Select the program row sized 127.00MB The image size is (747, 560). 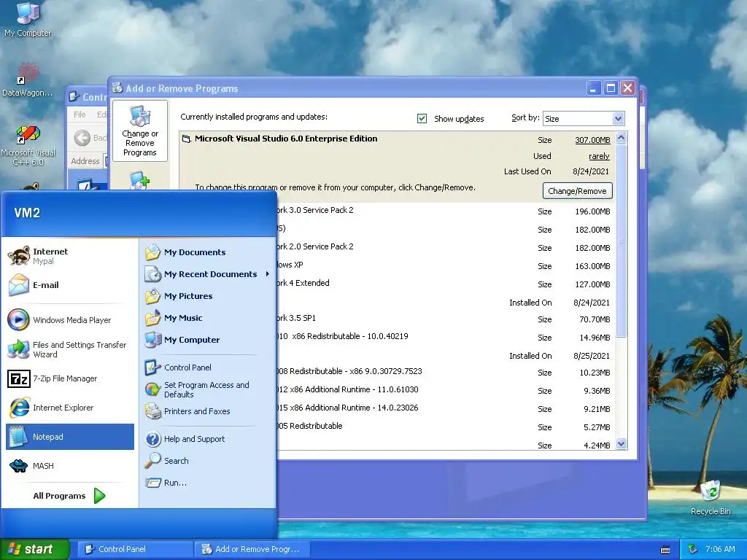pyautogui.click(x=446, y=284)
